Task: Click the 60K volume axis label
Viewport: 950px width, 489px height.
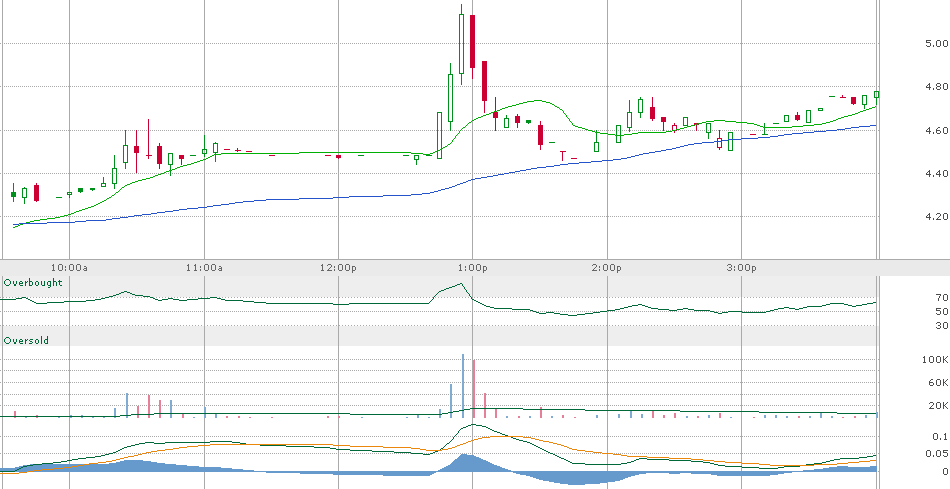Action: pos(938,382)
